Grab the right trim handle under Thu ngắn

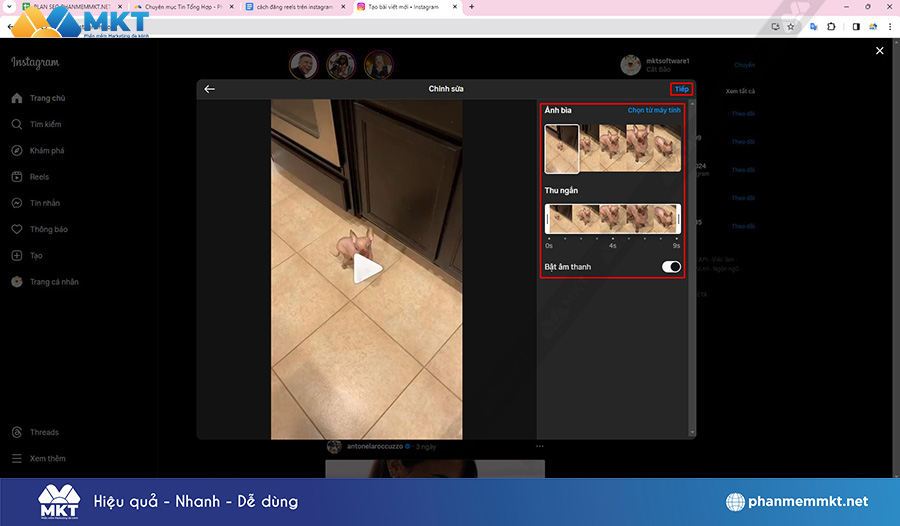click(x=678, y=219)
